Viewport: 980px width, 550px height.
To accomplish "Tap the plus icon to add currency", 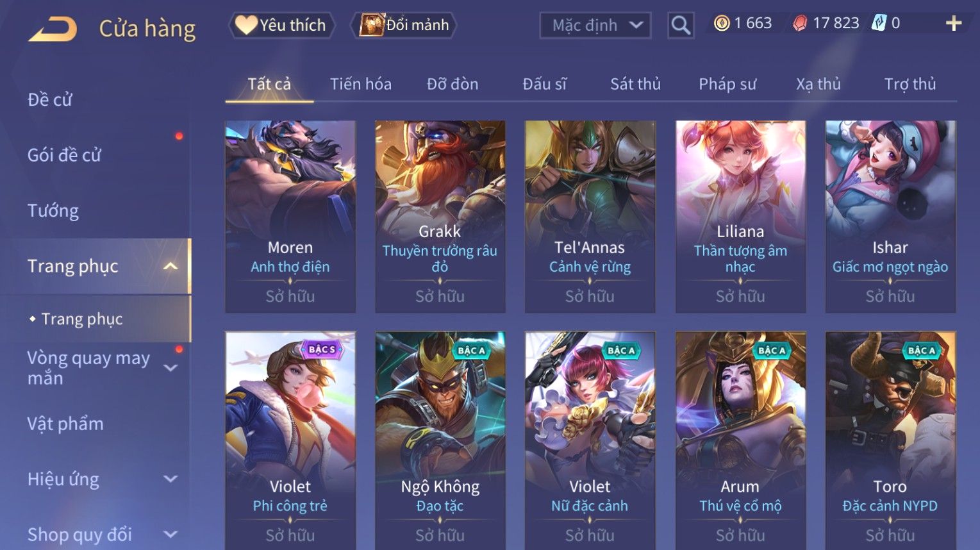I will pyautogui.click(x=954, y=24).
